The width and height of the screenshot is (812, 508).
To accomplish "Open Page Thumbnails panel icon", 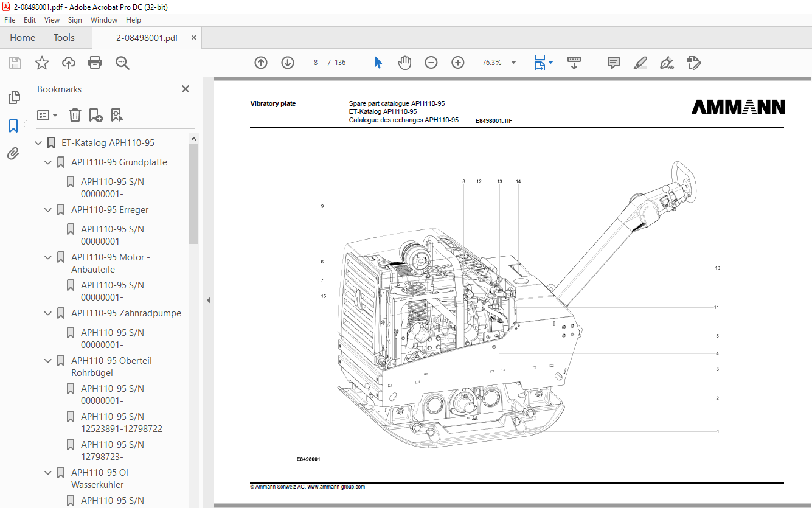I will tap(13, 97).
